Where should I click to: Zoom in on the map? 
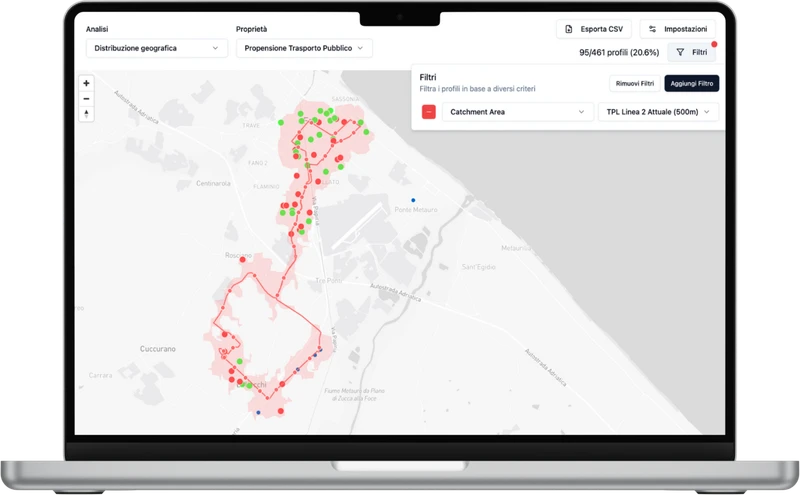click(86, 83)
